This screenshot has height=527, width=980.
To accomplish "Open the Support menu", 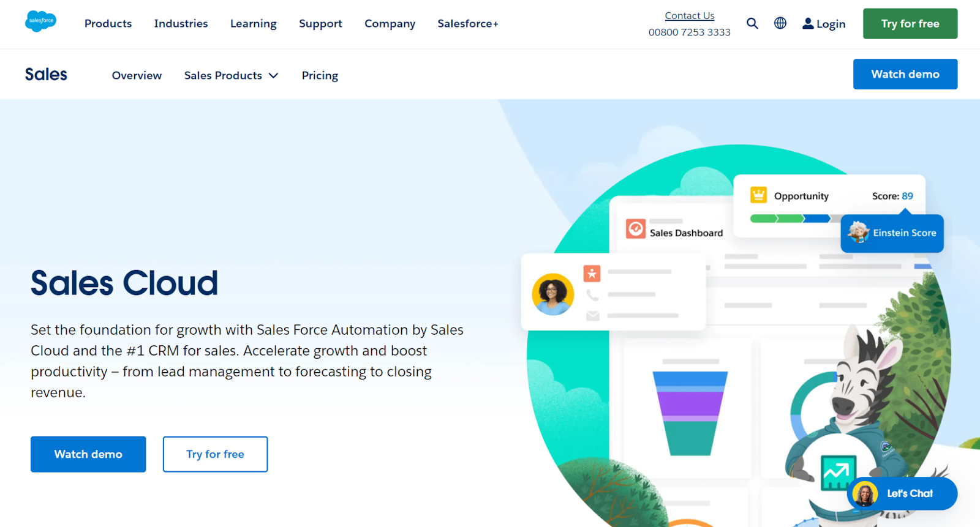I will 320,24.
